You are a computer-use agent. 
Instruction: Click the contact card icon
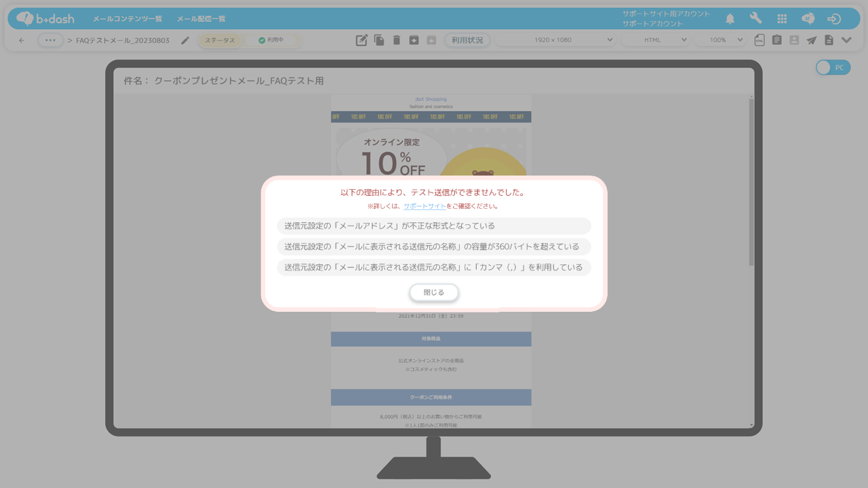tap(794, 40)
